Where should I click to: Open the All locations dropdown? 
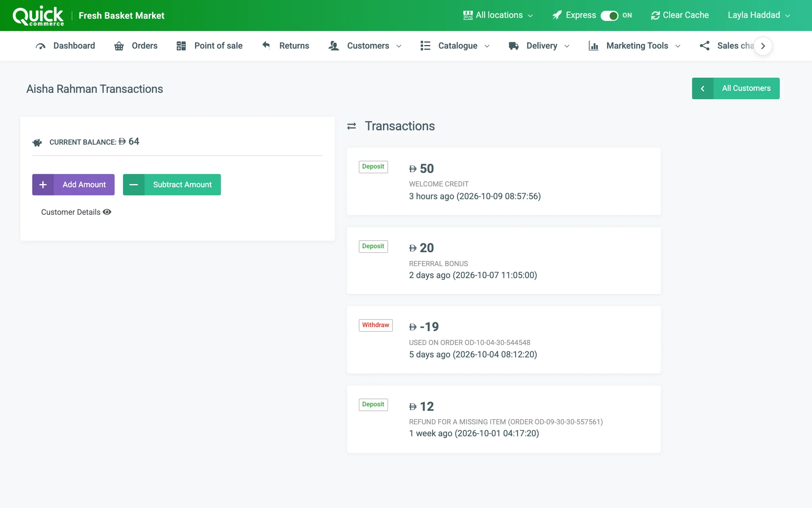pyautogui.click(x=498, y=15)
